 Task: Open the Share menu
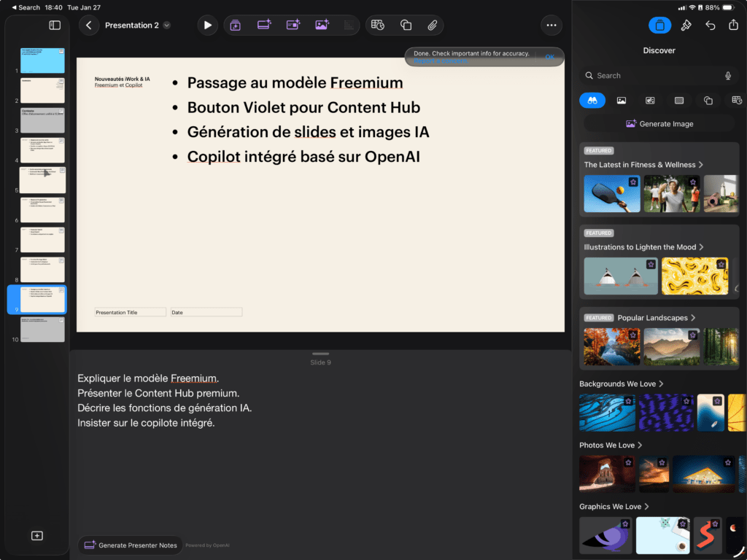tap(733, 25)
